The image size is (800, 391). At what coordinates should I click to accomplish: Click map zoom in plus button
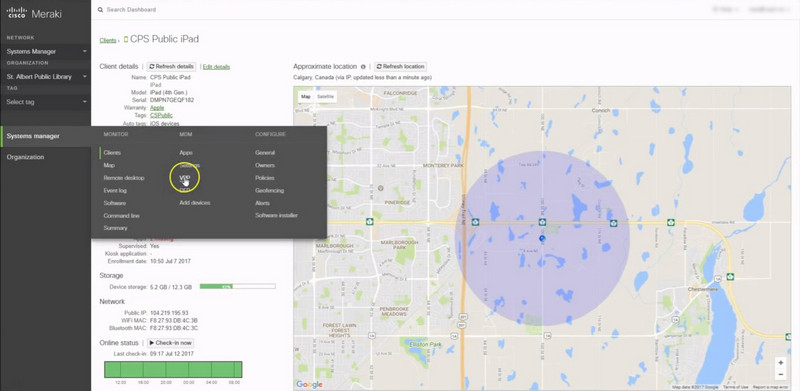[781, 362]
